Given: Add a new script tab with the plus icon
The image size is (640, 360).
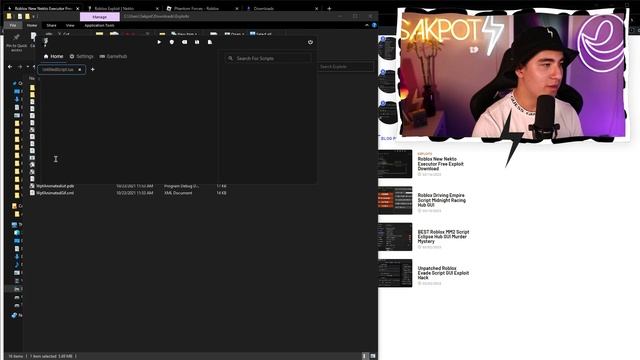Looking at the screenshot, I should [x=93, y=69].
